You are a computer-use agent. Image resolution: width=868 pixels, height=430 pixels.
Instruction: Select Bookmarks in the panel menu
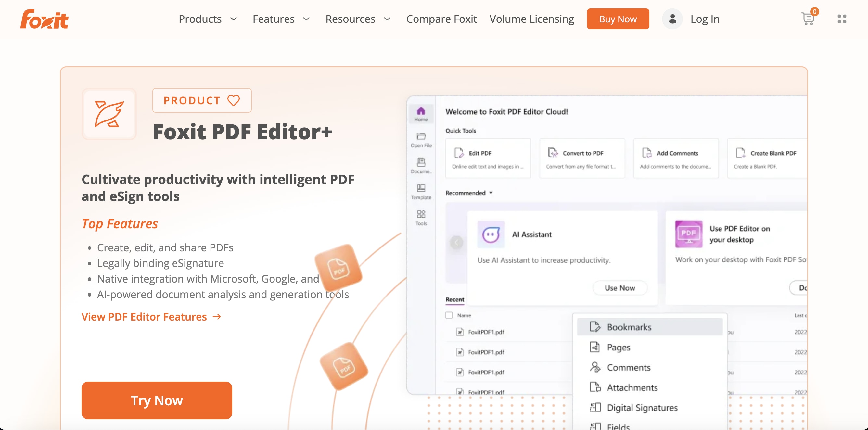tap(650, 326)
